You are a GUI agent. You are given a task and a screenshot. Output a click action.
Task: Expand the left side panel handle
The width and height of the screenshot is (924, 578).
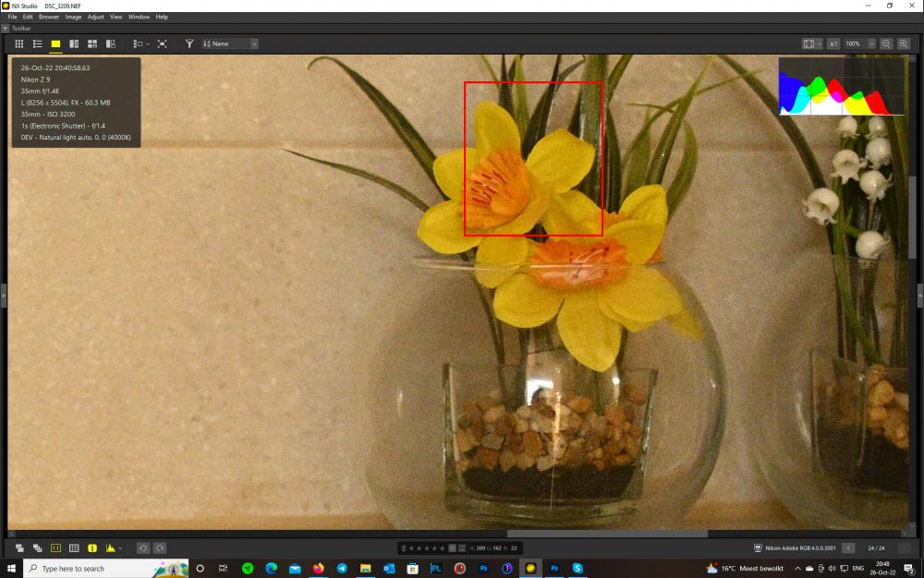[x=3, y=295]
